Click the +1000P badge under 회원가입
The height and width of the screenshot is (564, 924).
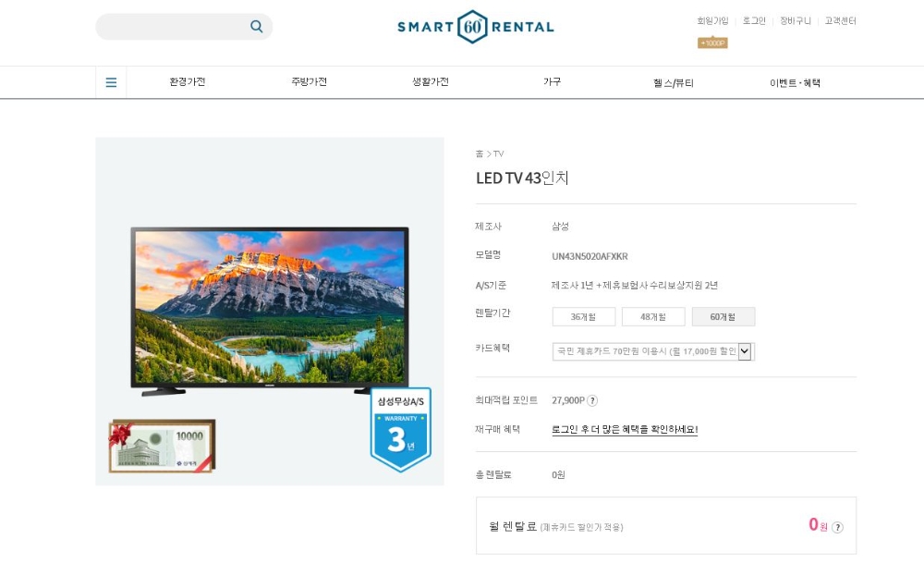pyautogui.click(x=712, y=43)
